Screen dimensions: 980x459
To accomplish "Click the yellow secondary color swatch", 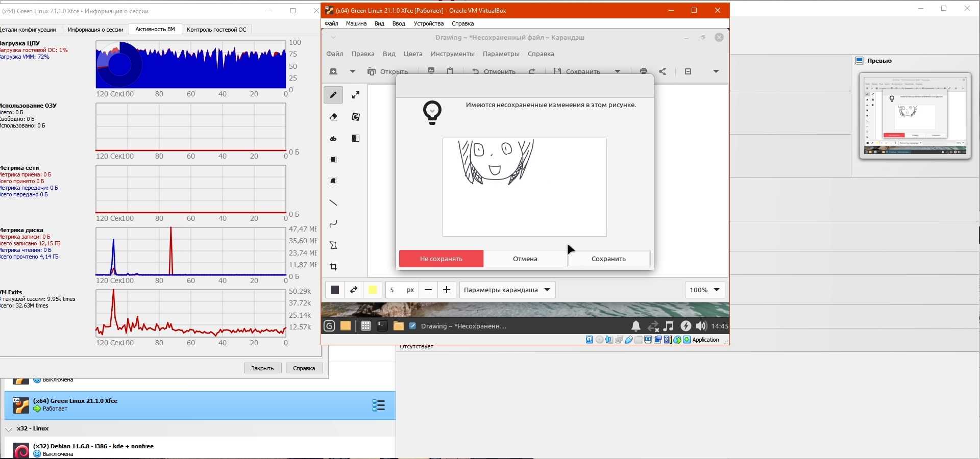I will pyautogui.click(x=373, y=290).
